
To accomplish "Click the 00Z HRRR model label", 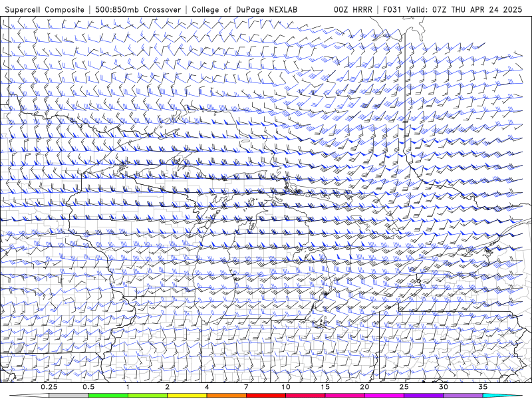I will point(353,10).
